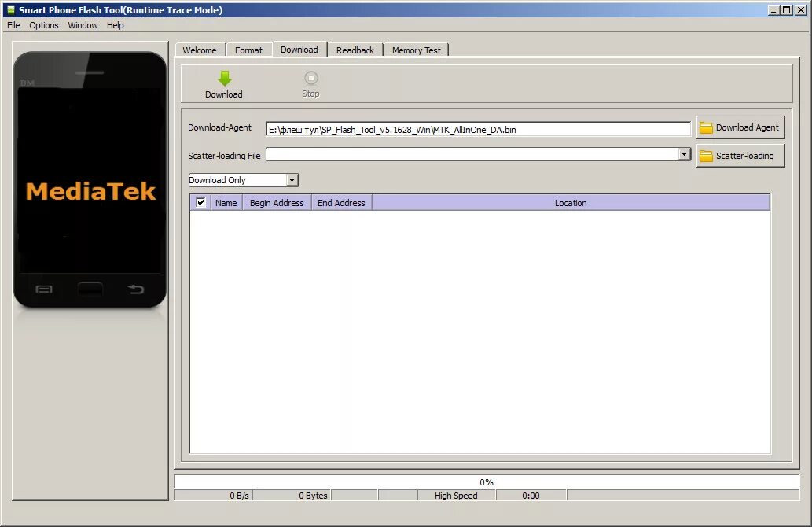
Task: Click the Location column header
Action: [x=571, y=203]
